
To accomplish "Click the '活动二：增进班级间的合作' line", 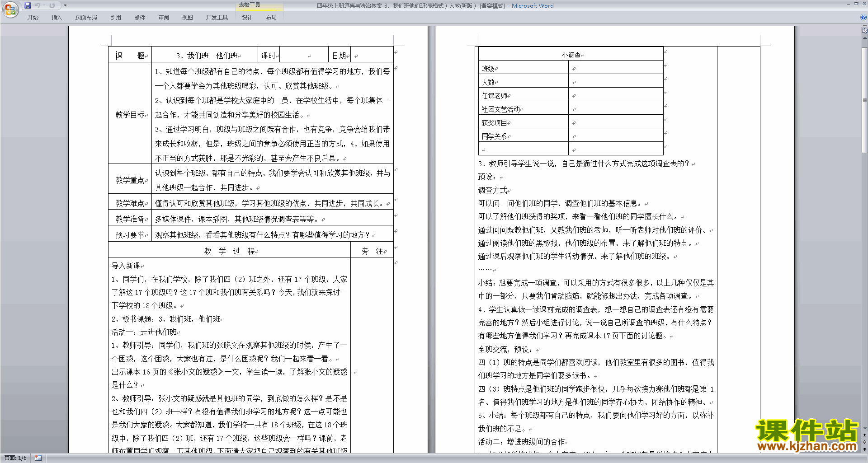I will [x=523, y=442].
